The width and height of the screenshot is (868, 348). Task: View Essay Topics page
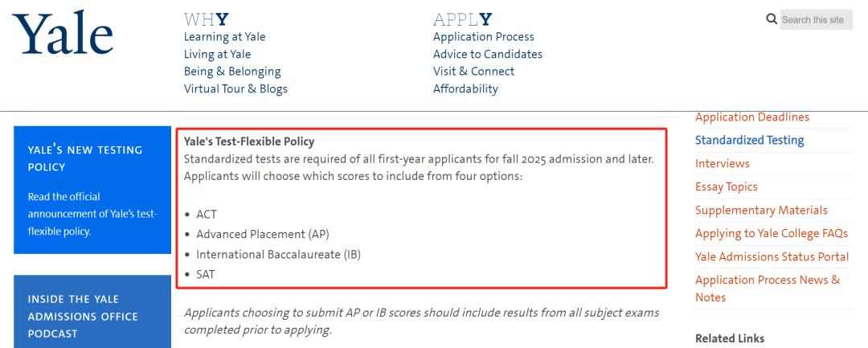pos(727,187)
